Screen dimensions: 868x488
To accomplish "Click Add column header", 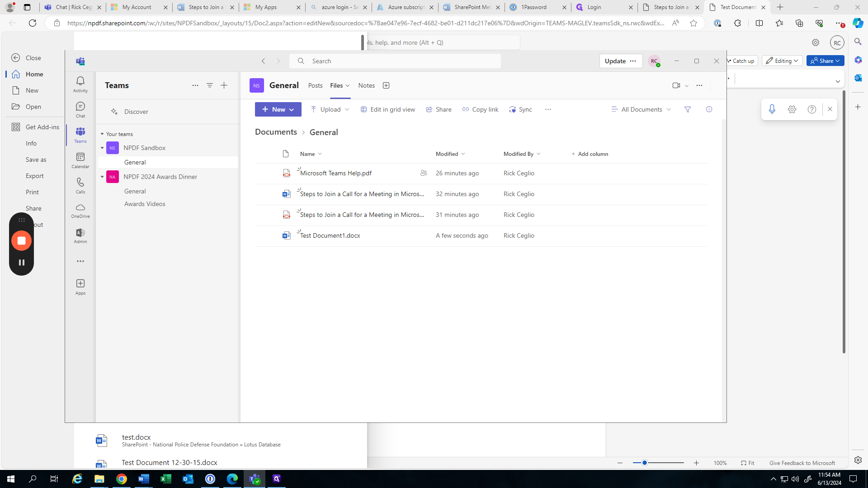I will tap(590, 154).
